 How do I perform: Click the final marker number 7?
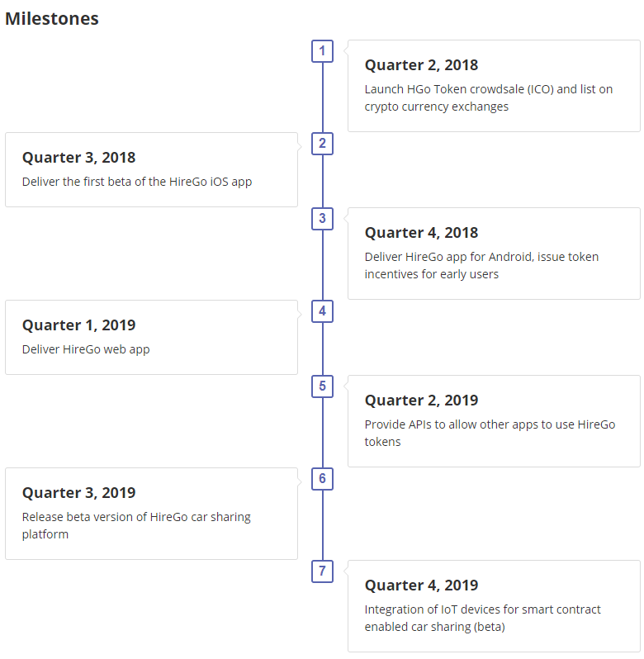tap(322, 571)
